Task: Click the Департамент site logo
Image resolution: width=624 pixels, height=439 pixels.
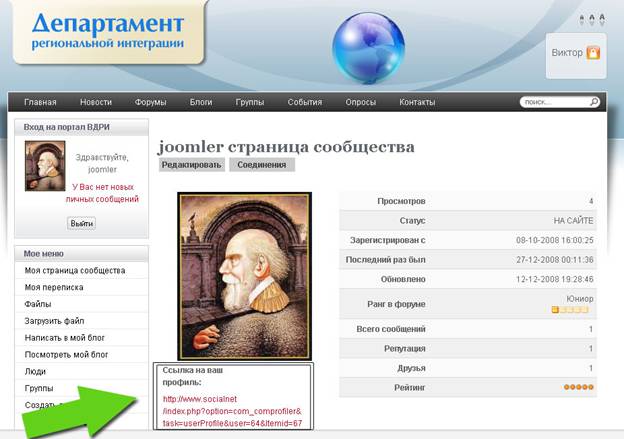Action: (x=108, y=31)
